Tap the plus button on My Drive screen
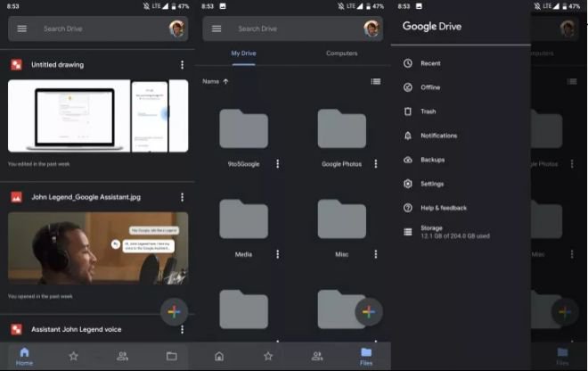 coord(369,311)
